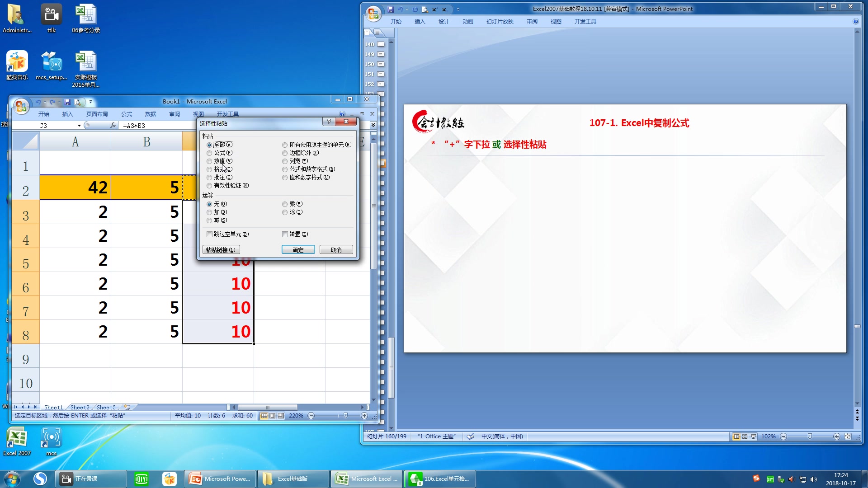
Task: Select page layout view in Excel status bar
Action: [x=272, y=416]
